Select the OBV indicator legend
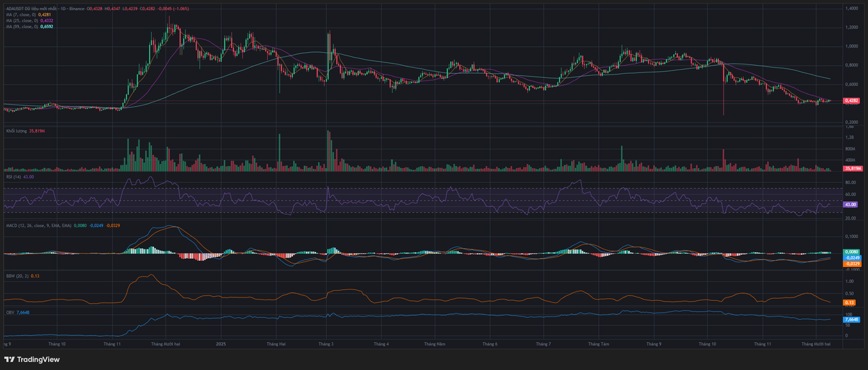The image size is (868, 370). [18, 312]
